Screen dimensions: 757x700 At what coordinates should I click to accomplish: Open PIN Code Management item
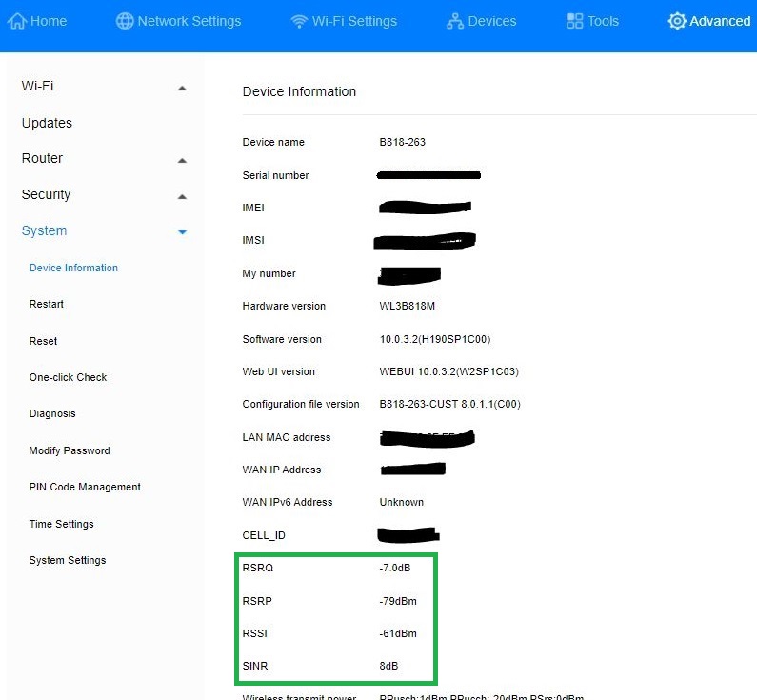[85, 487]
